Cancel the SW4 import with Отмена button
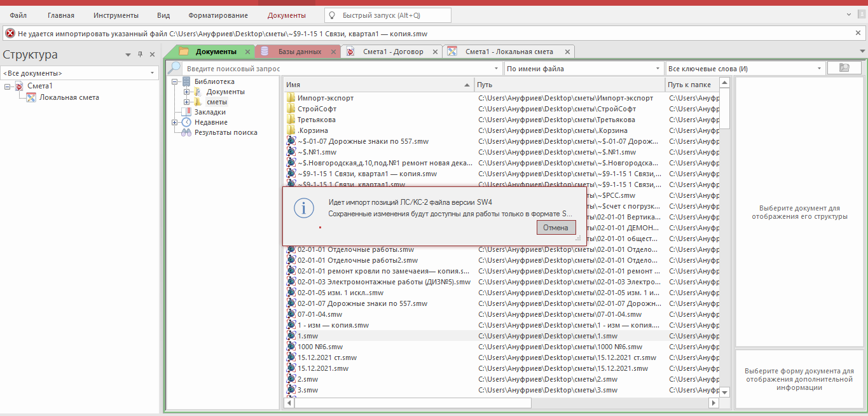868x416 pixels. pos(556,227)
